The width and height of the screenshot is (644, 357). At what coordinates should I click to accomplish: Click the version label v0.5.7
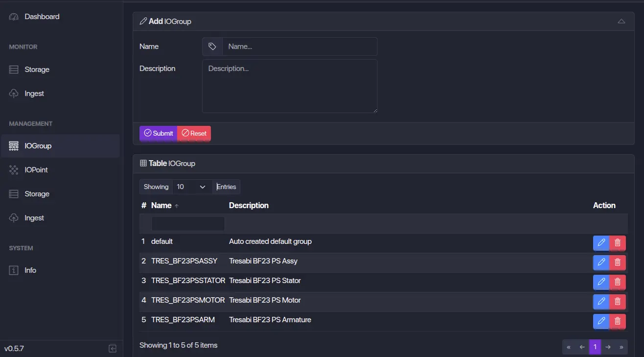pos(14,349)
